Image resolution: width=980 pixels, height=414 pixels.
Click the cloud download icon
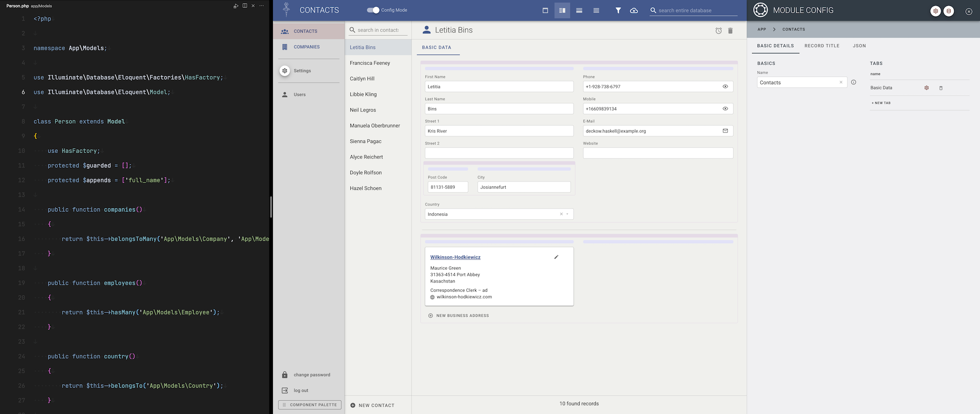point(634,10)
